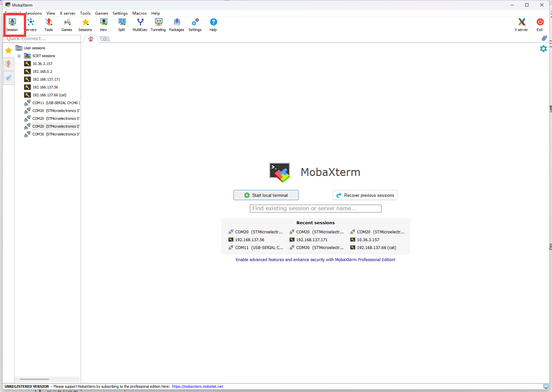Click the teal gear icon at right
This screenshot has height=392, width=552.
tap(544, 49)
